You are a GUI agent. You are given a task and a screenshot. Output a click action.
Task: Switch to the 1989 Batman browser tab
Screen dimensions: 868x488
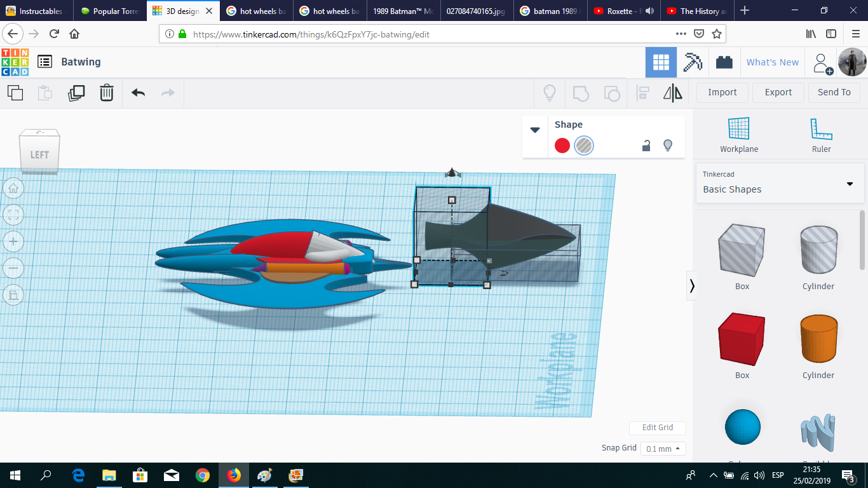[403, 11]
